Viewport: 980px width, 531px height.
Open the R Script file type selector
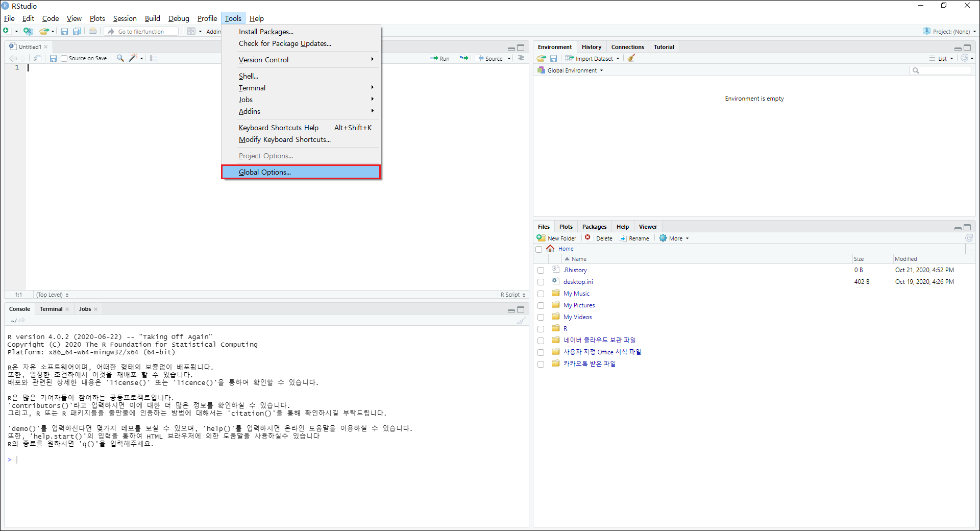click(x=513, y=295)
